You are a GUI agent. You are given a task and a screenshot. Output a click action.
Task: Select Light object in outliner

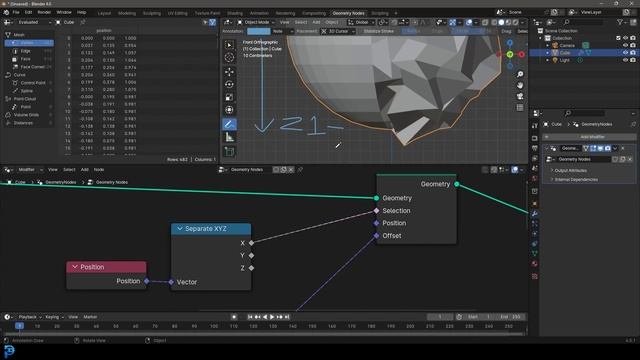564,60
